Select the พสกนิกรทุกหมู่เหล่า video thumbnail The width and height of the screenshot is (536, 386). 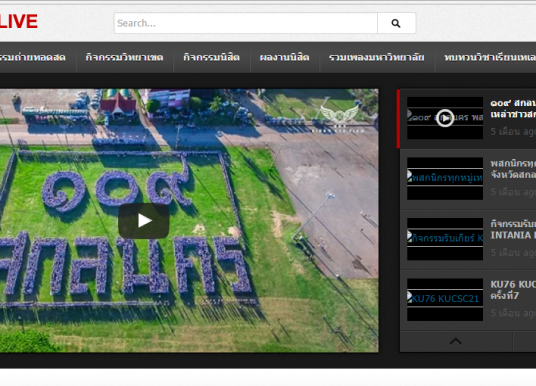pyautogui.click(x=445, y=178)
